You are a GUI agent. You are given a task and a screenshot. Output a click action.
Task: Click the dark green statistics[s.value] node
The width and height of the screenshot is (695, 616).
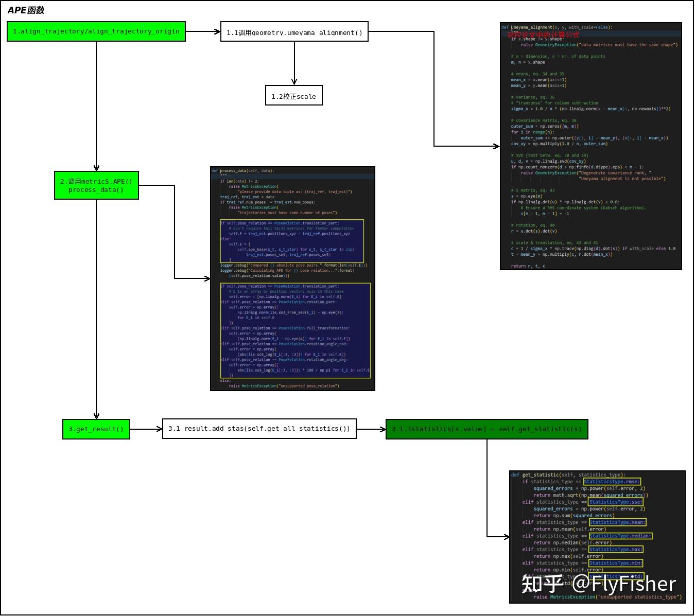click(486, 429)
